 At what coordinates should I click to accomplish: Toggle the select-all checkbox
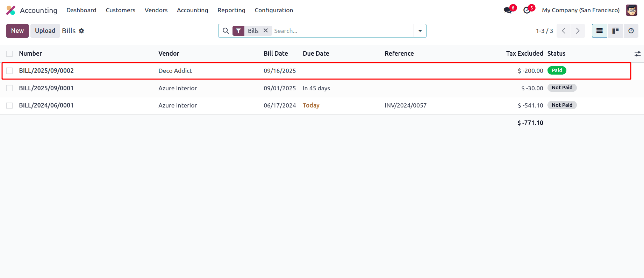(x=9, y=54)
